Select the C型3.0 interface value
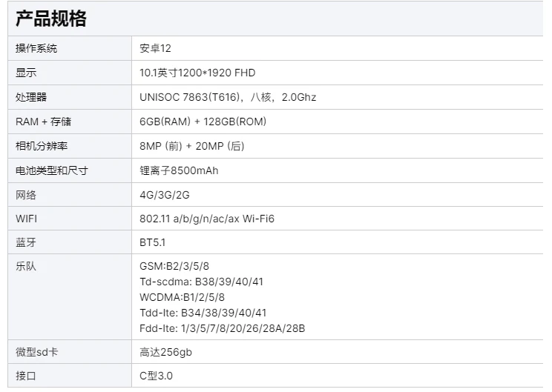This screenshot has width=552, height=392. tap(156, 376)
